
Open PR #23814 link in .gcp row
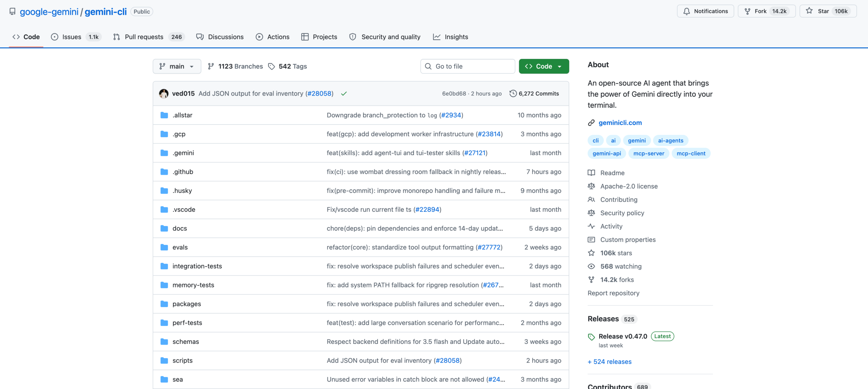(489, 134)
